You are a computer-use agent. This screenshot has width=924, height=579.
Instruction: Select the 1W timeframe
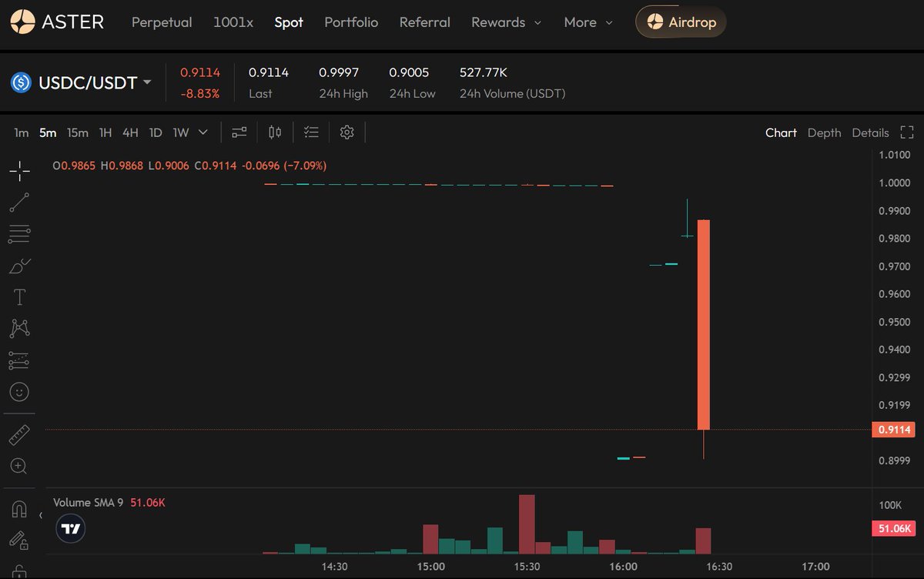tap(181, 132)
